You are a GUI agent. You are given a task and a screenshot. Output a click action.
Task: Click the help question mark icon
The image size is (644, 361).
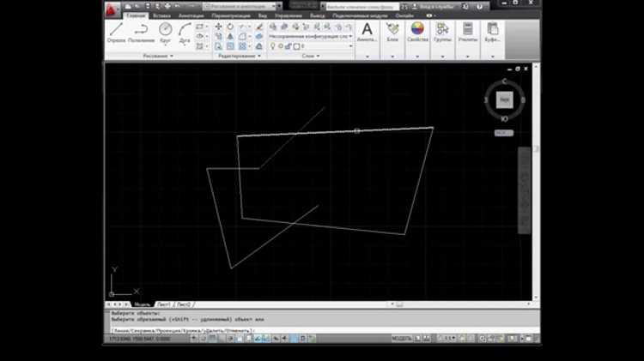coord(480,7)
